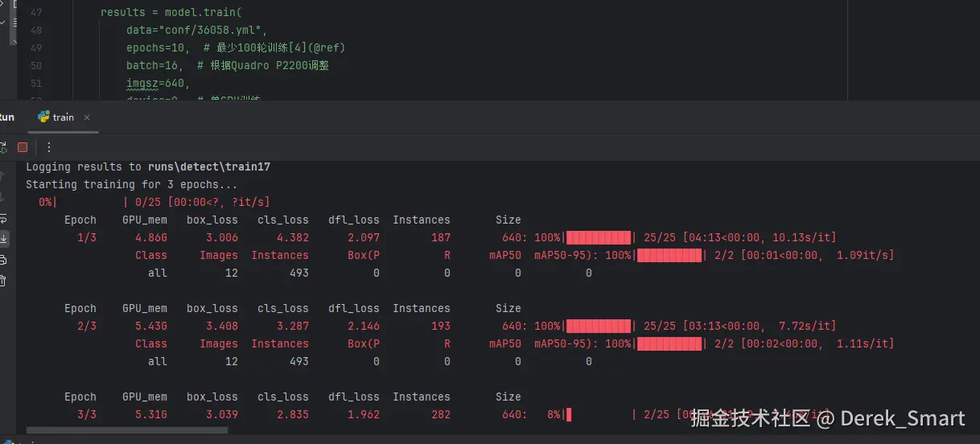This screenshot has height=444, width=980.
Task: Click line number 50 in gutter
Action: point(35,65)
